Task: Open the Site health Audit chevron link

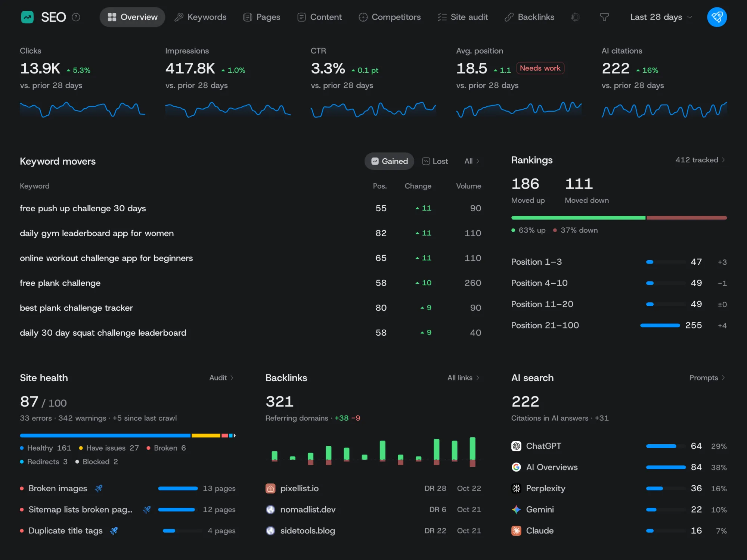Action: pyautogui.click(x=221, y=378)
